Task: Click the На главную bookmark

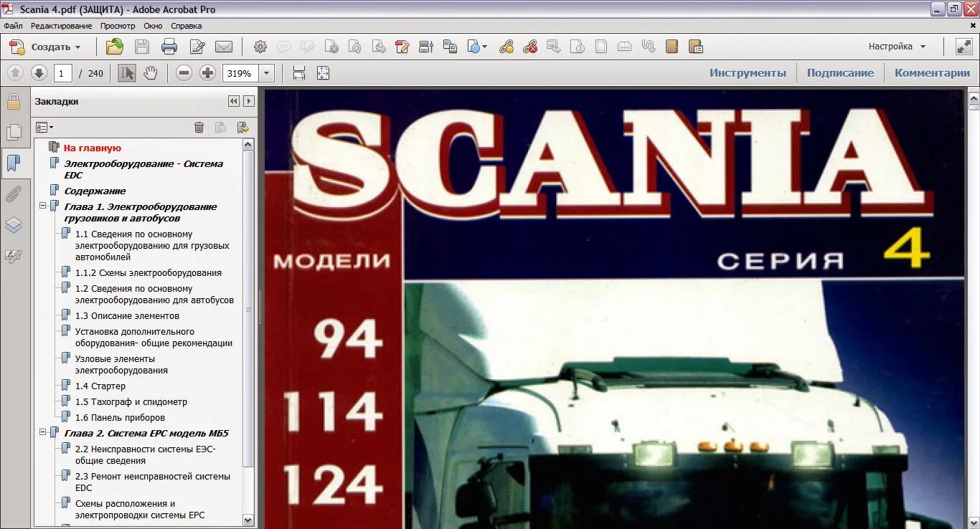Action: pos(93,148)
